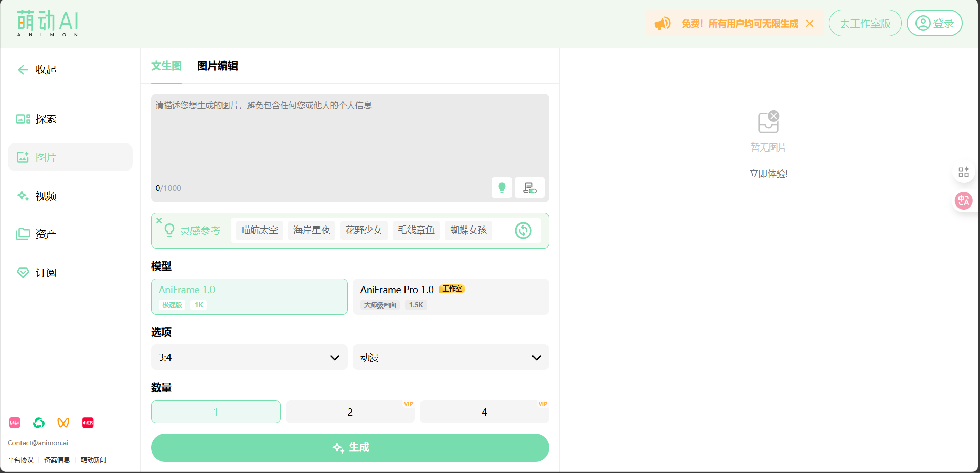
Task: Click the Contact@animon.ai email link
Action: coord(38,443)
